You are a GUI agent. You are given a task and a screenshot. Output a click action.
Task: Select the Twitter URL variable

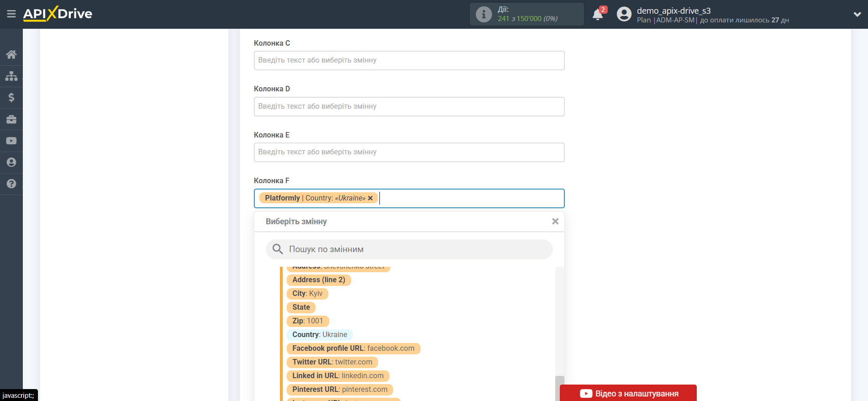click(x=332, y=362)
